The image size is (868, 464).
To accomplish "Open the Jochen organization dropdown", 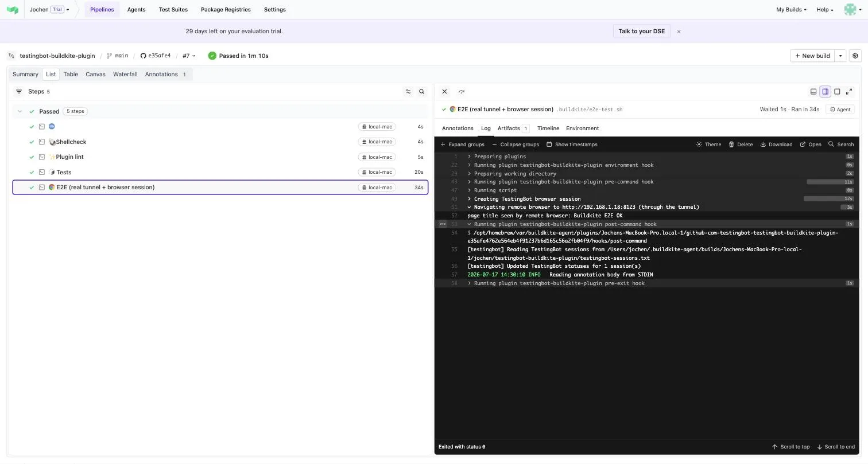I will (49, 10).
